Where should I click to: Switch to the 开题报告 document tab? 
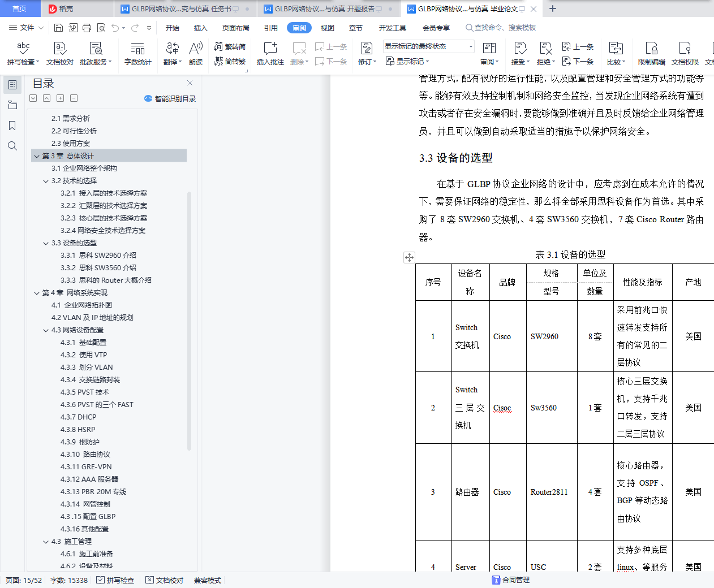click(328, 8)
